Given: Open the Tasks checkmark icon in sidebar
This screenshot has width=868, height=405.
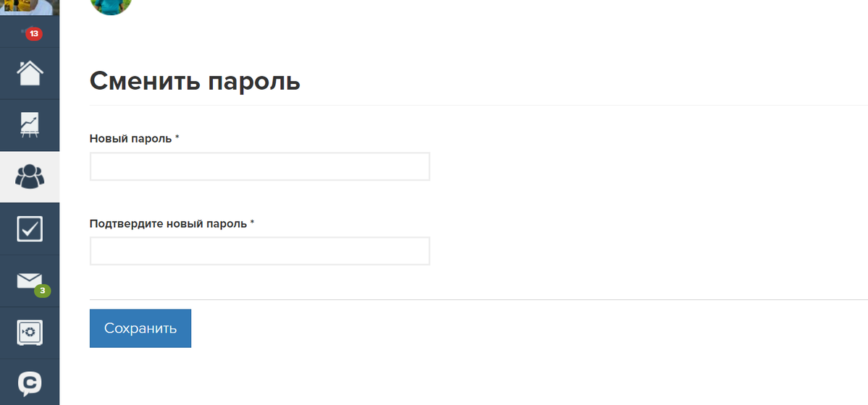Looking at the screenshot, I should 30,229.
